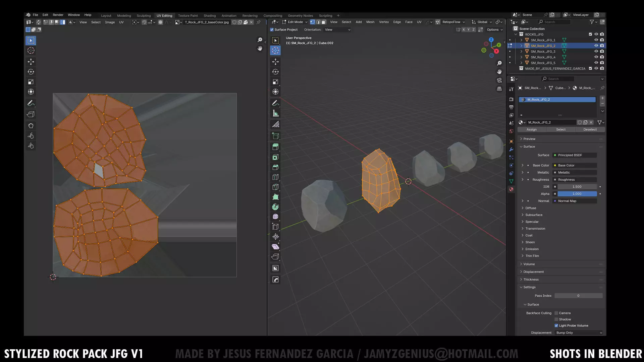
Task: Enable the Surface Project checkbox
Action: [x=272, y=29]
